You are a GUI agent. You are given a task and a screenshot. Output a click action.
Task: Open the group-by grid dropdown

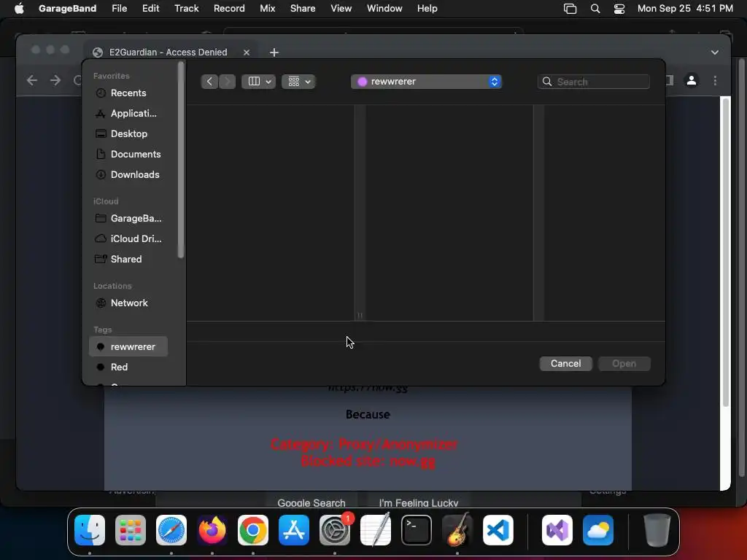coord(298,82)
